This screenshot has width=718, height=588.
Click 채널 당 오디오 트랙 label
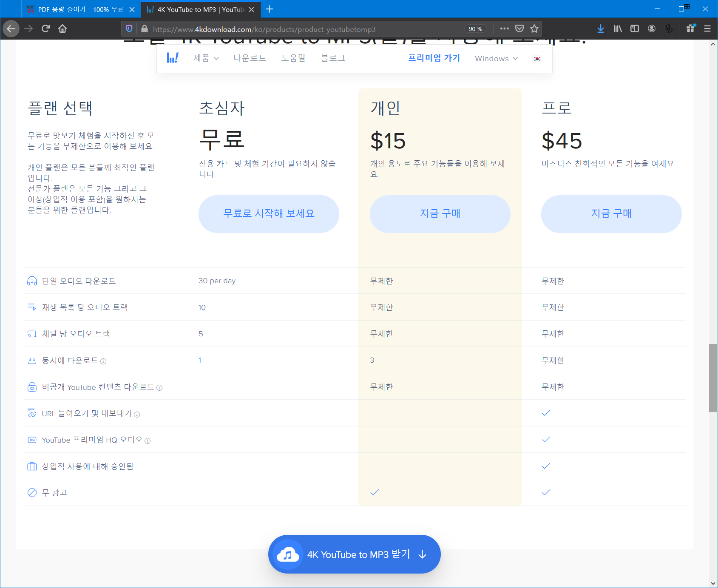click(76, 334)
